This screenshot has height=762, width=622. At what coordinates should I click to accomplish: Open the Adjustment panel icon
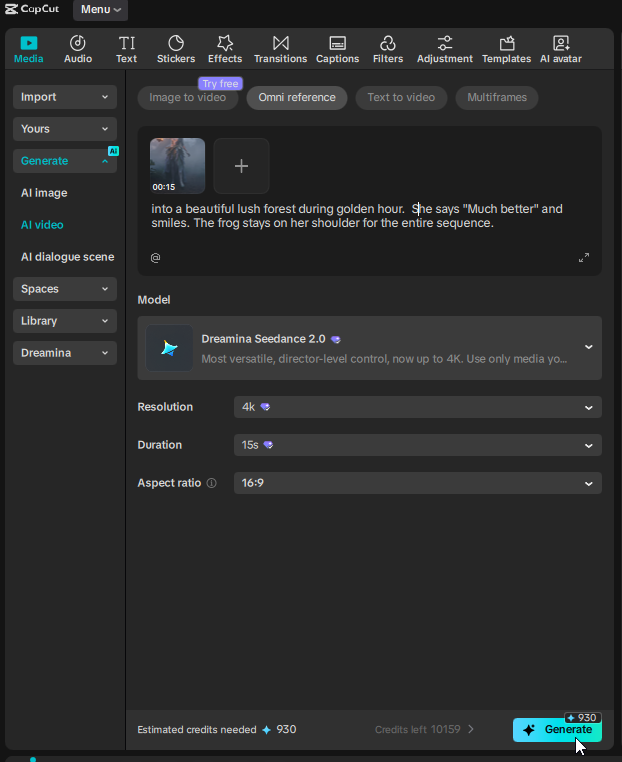pos(445,43)
